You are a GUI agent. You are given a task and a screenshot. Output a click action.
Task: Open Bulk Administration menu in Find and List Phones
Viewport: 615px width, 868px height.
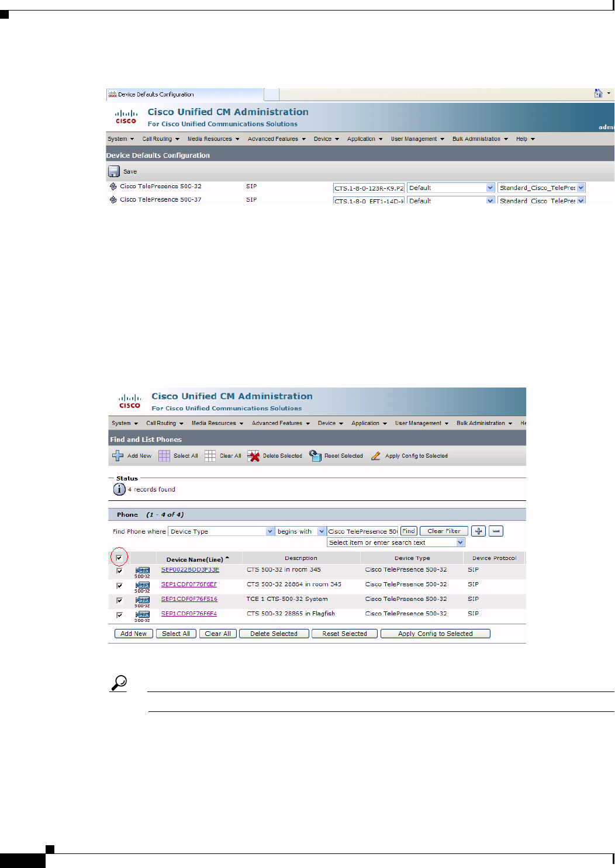484,423
